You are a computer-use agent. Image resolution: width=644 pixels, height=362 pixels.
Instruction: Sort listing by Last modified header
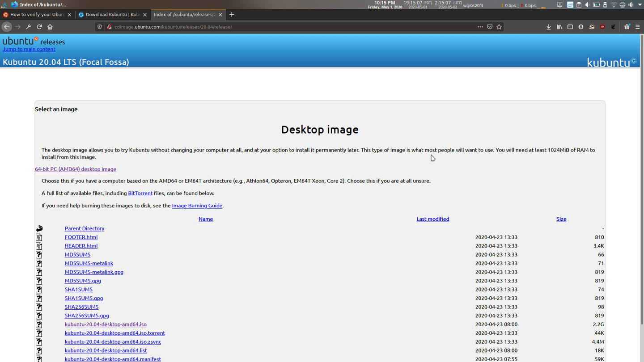click(x=433, y=219)
